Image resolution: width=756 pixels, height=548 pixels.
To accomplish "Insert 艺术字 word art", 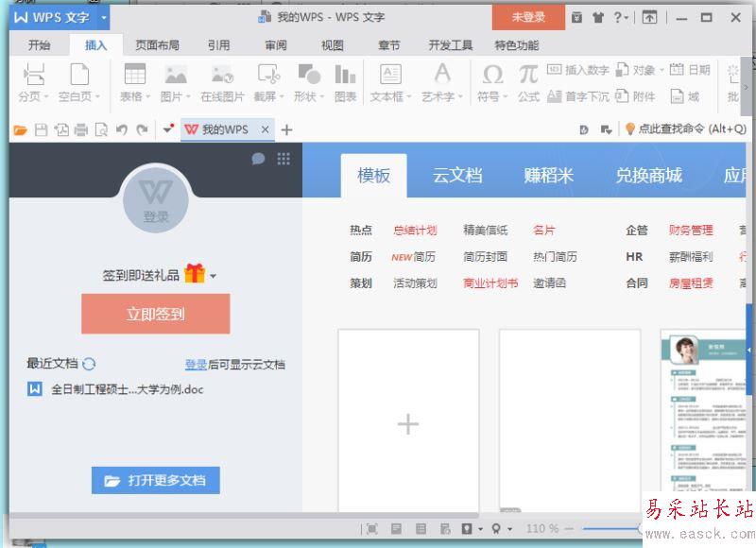I will (441, 83).
